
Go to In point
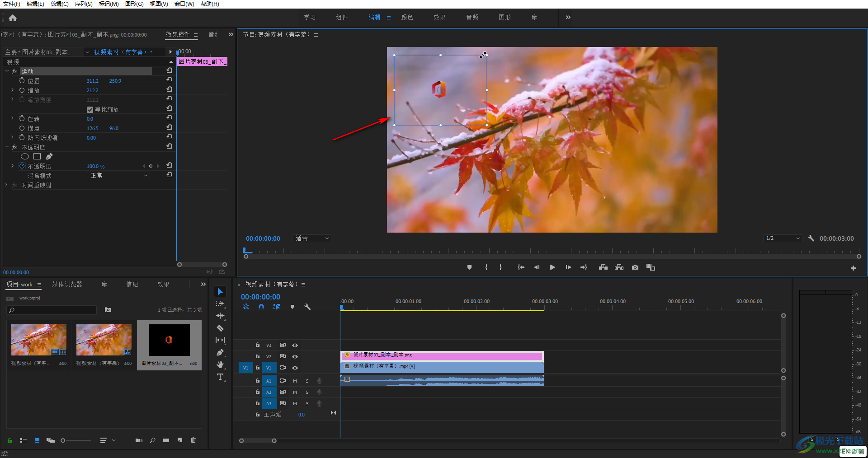[521, 267]
